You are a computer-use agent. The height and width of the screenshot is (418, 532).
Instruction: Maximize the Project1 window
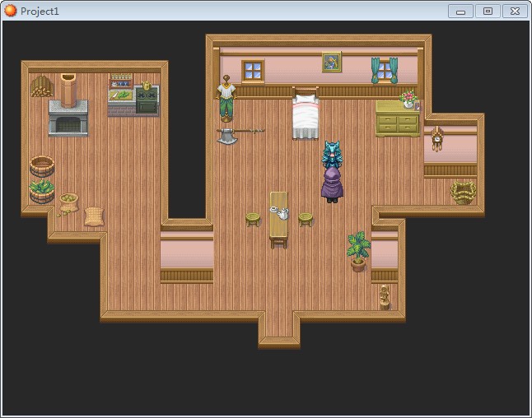pyautogui.click(x=488, y=12)
